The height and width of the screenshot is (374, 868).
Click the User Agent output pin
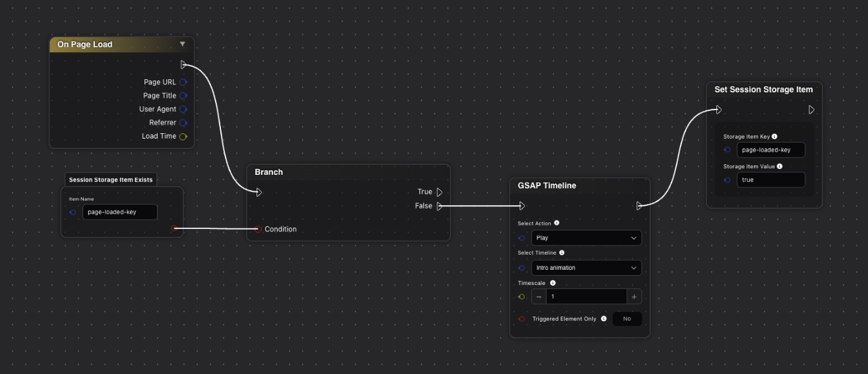183,109
